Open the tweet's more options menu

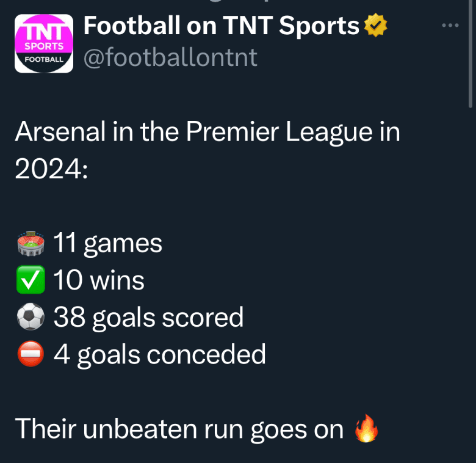pyautogui.click(x=450, y=26)
